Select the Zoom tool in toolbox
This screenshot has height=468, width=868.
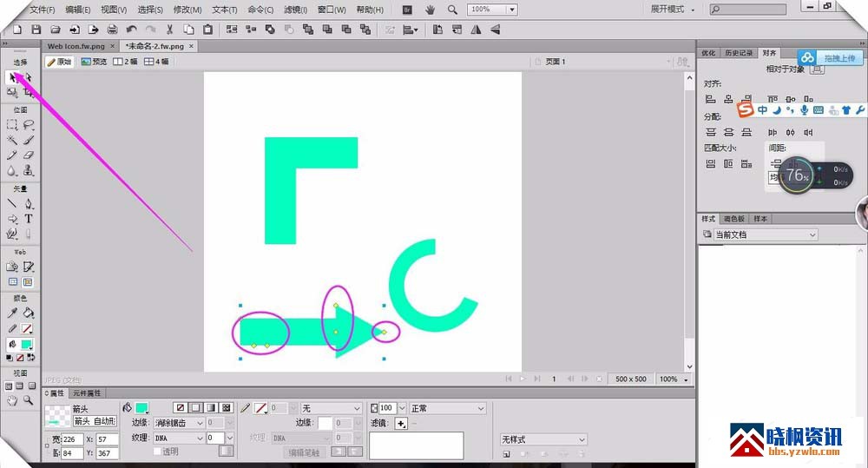coord(29,400)
